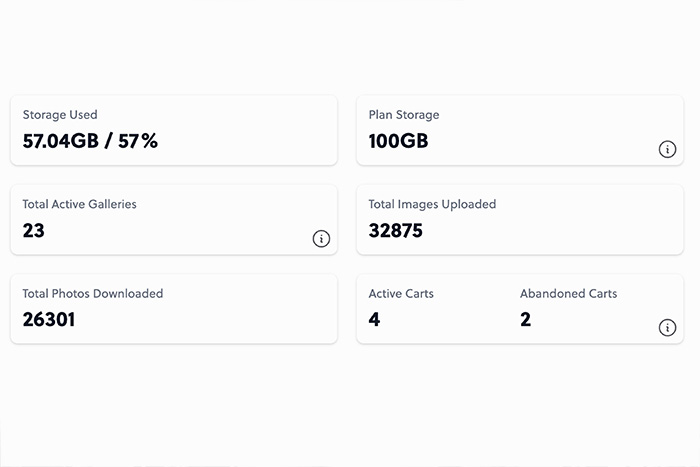Select the active galleries count 23
Viewport: 700px width, 467px height.
pyautogui.click(x=34, y=231)
